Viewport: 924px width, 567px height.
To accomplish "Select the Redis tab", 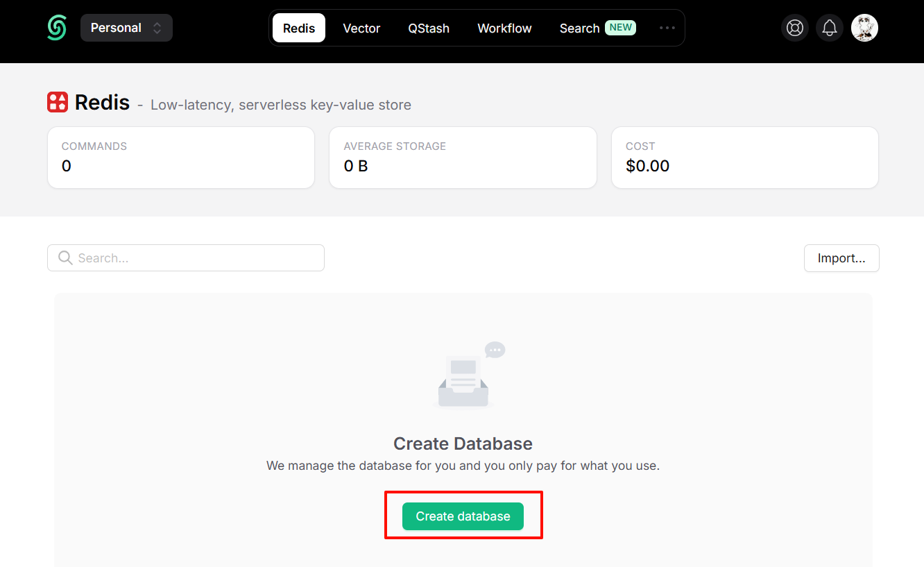I will pyautogui.click(x=299, y=28).
